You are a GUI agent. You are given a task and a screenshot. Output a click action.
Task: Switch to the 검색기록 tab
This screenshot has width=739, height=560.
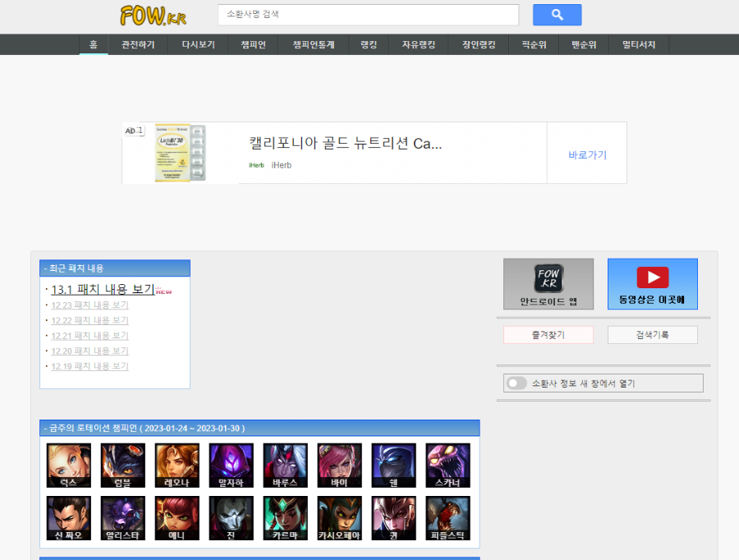(x=653, y=335)
